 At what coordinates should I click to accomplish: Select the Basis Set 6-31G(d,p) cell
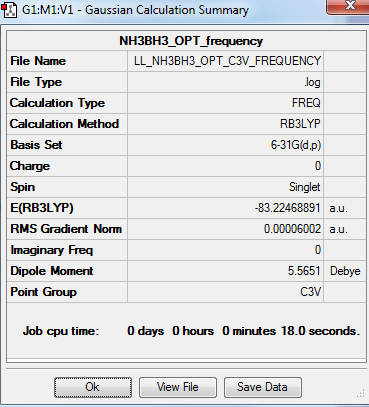(x=225, y=145)
